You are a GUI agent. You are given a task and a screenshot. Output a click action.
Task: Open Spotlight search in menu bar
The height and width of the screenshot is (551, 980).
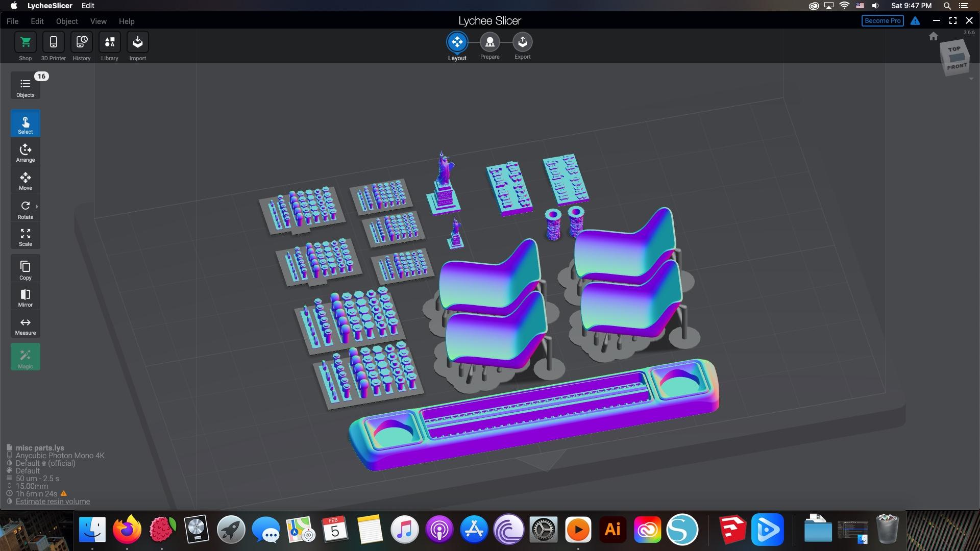pos(947,6)
